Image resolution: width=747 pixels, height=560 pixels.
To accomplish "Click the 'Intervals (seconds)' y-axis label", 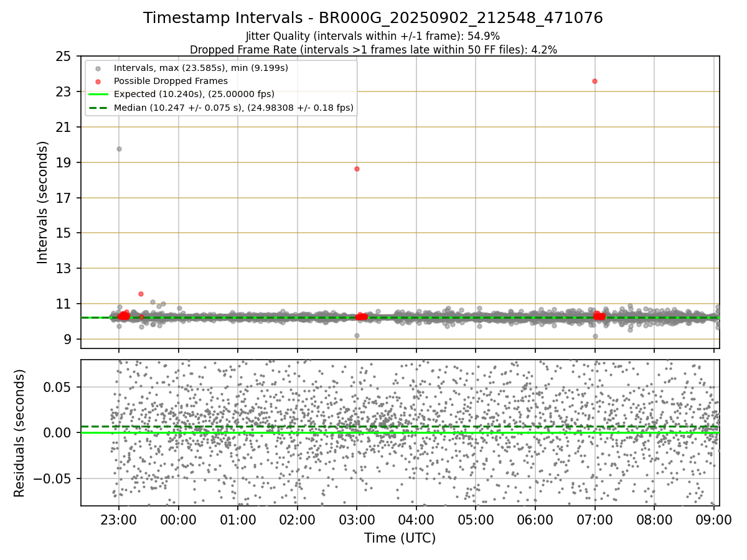I will click(x=42, y=202).
